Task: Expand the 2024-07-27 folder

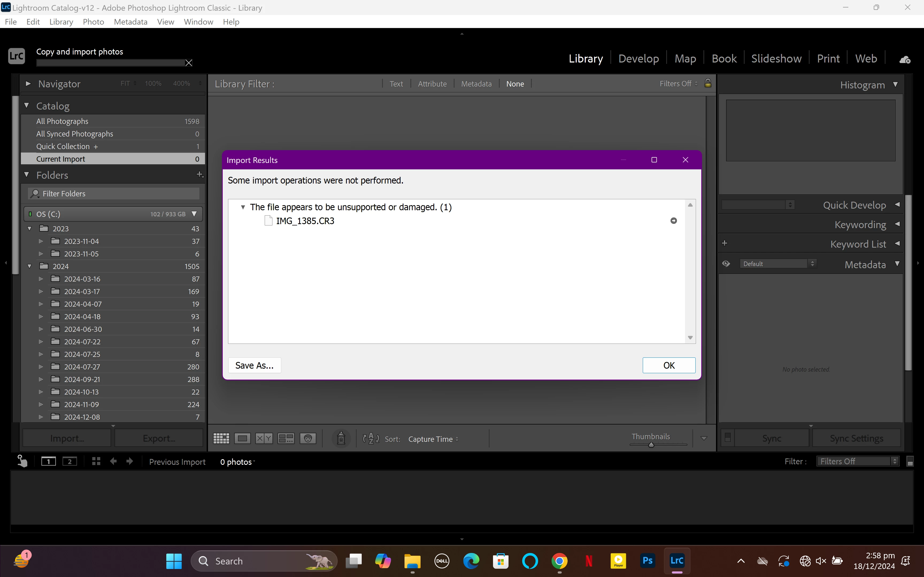Action: 40,367
